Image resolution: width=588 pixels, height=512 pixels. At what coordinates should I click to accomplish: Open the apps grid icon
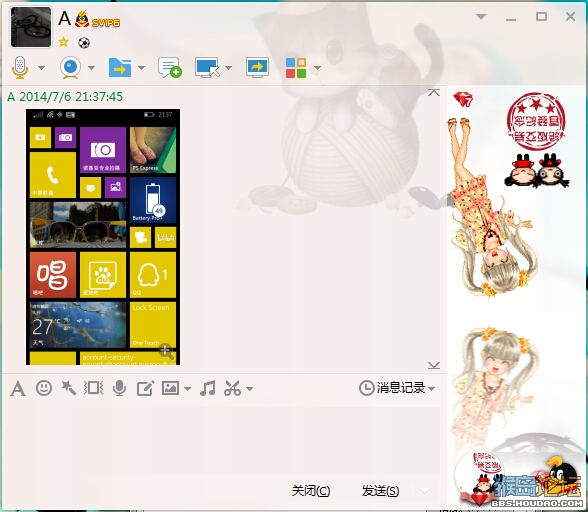coord(296,68)
